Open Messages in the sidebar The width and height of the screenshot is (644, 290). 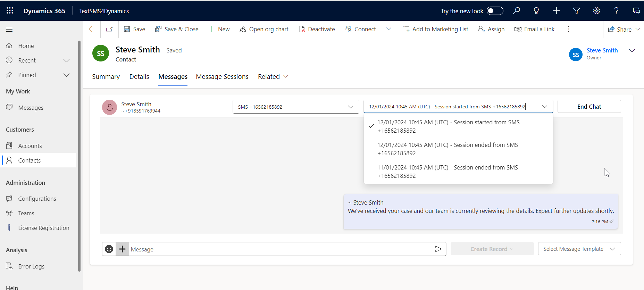(x=38, y=108)
